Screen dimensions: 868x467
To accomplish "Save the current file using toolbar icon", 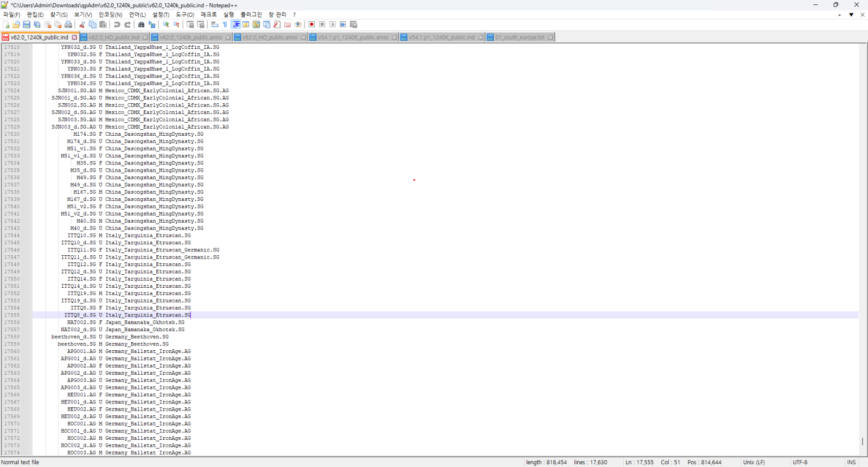I will point(27,24).
